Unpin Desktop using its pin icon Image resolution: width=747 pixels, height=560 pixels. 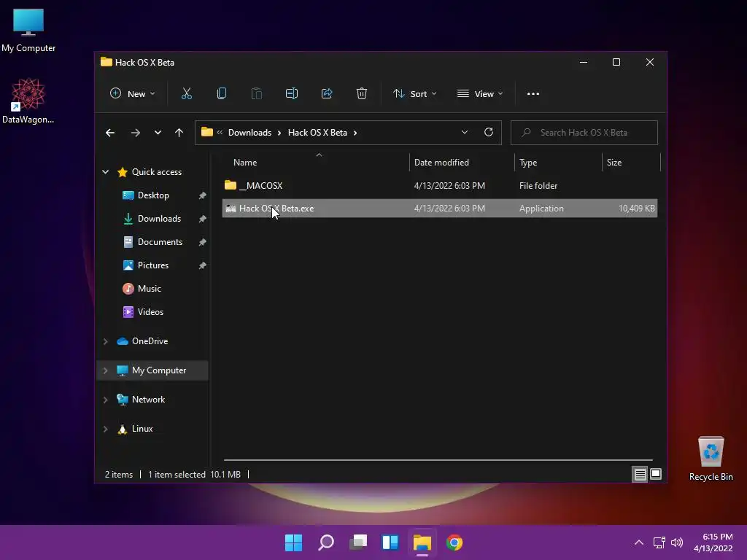tap(203, 195)
